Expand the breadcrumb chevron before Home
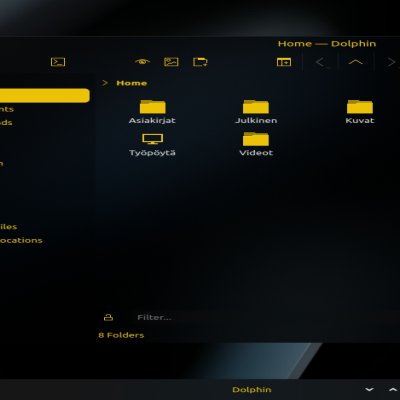Viewport: 400px width, 400px height. [105, 83]
